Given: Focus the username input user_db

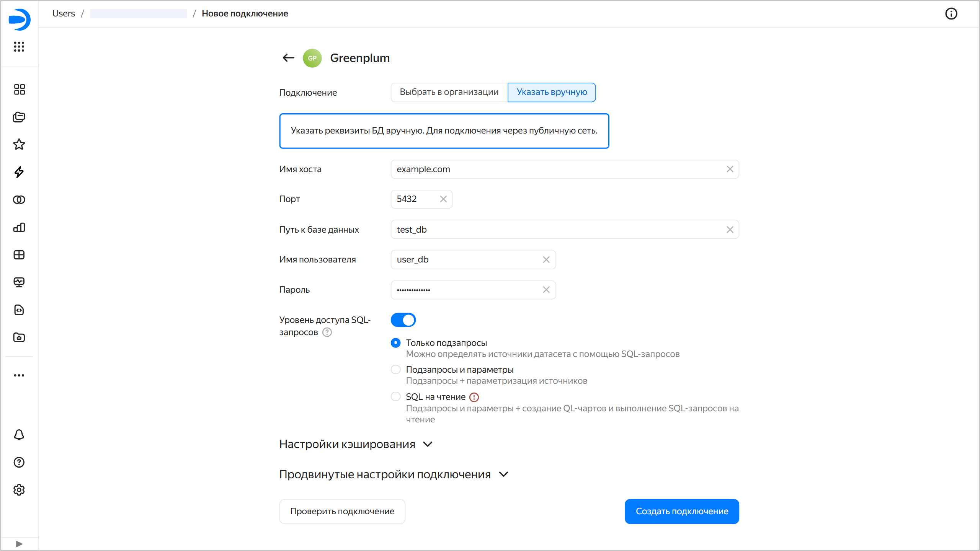Looking at the screenshot, I should coord(473,260).
